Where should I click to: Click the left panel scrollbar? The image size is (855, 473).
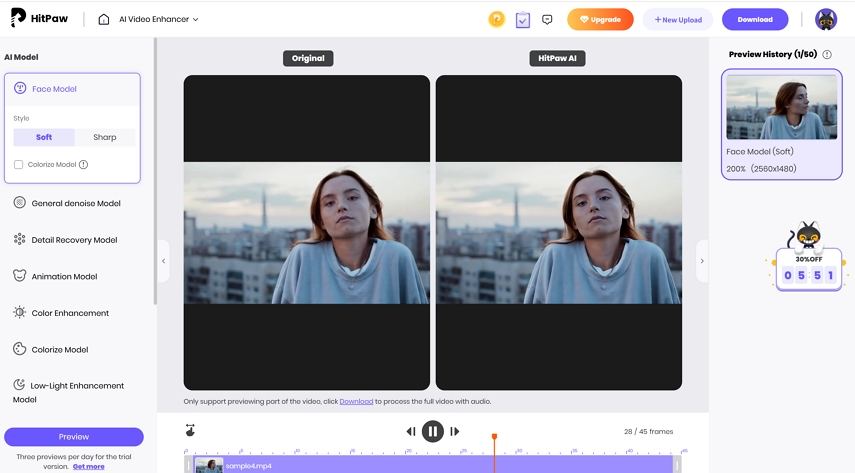[155, 171]
